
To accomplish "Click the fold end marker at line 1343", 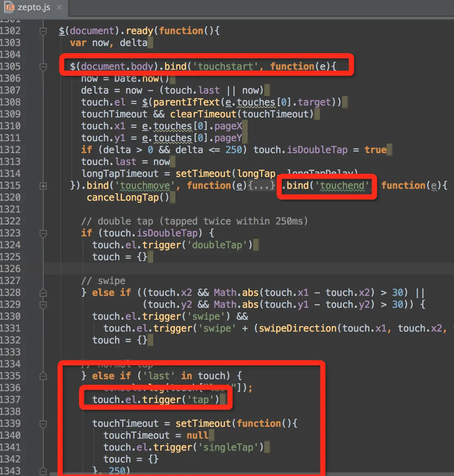I will pyautogui.click(x=43, y=471).
